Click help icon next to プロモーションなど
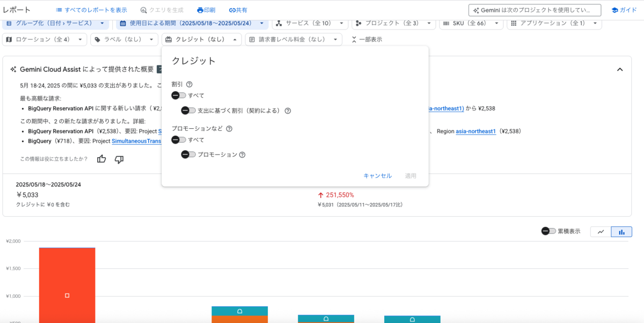 point(229,129)
